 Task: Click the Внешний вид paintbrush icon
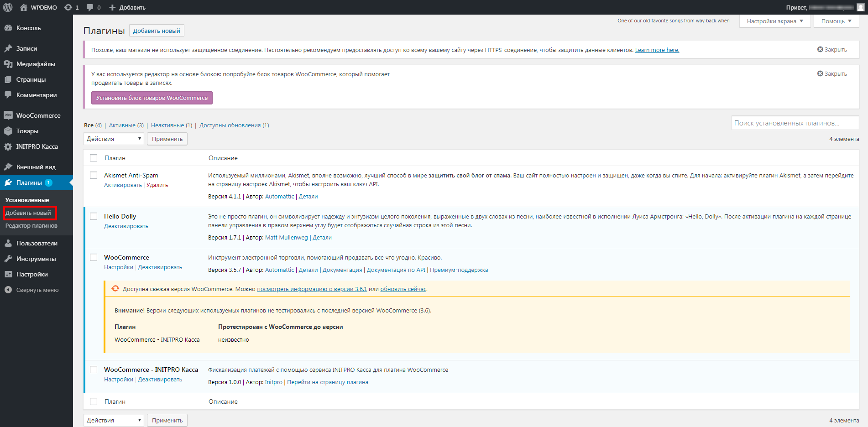[x=8, y=167]
